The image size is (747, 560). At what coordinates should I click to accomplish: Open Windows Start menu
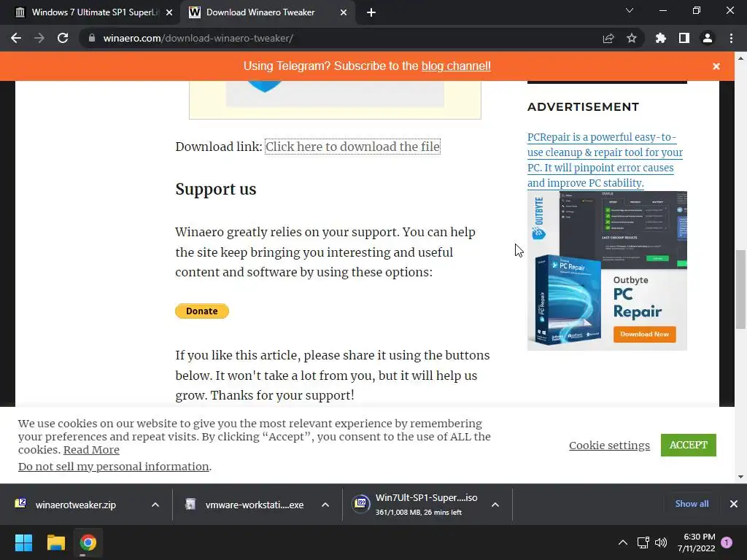click(x=23, y=542)
